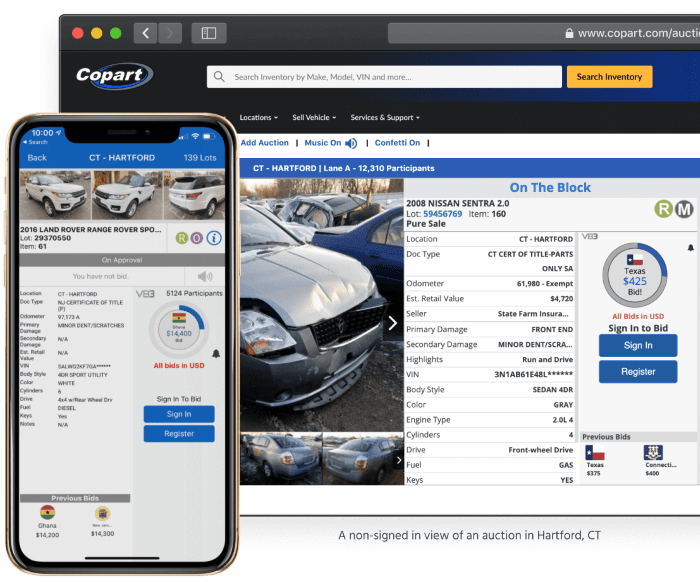Viewport: 700px width, 582px height.
Task: Click the Music On speaker icon
Action: tap(352, 143)
